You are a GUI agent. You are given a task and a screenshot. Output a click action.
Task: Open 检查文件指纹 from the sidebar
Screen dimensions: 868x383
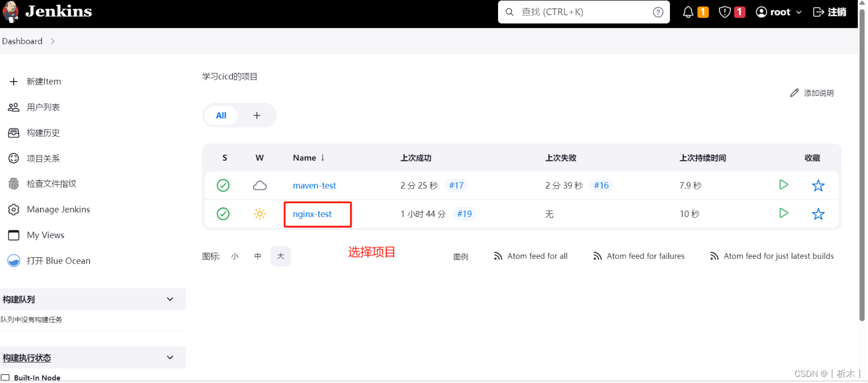point(52,184)
